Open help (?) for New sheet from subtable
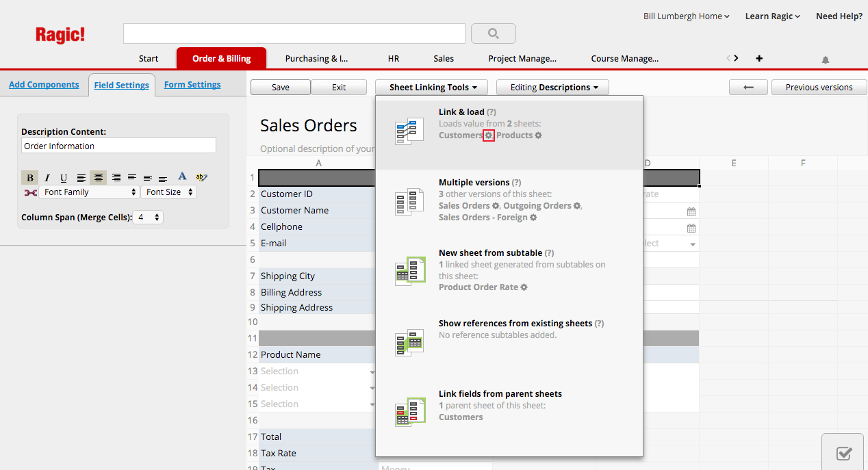 tap(550, 253)
